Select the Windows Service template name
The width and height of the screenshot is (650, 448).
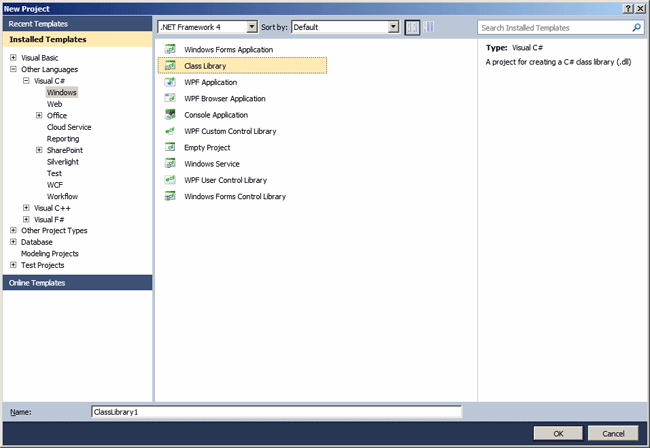click(x=212, y=164)
